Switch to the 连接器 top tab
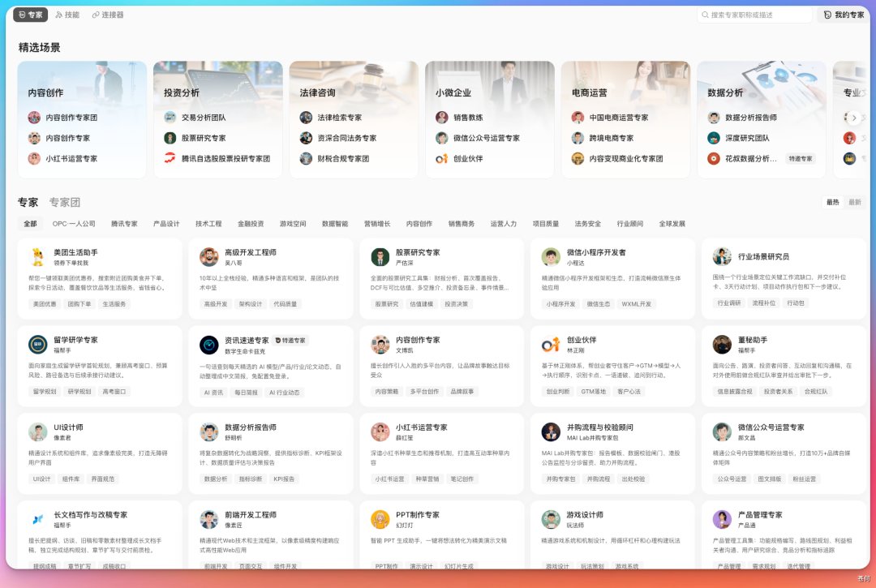This screenshot has width=876, height=588. pyautogui.click(x=108, y=15)
